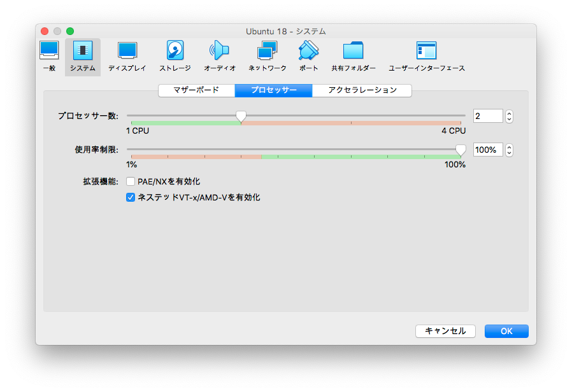
Task: Switch to the アクセラレーション tab
Action: (x=362, y=90)
